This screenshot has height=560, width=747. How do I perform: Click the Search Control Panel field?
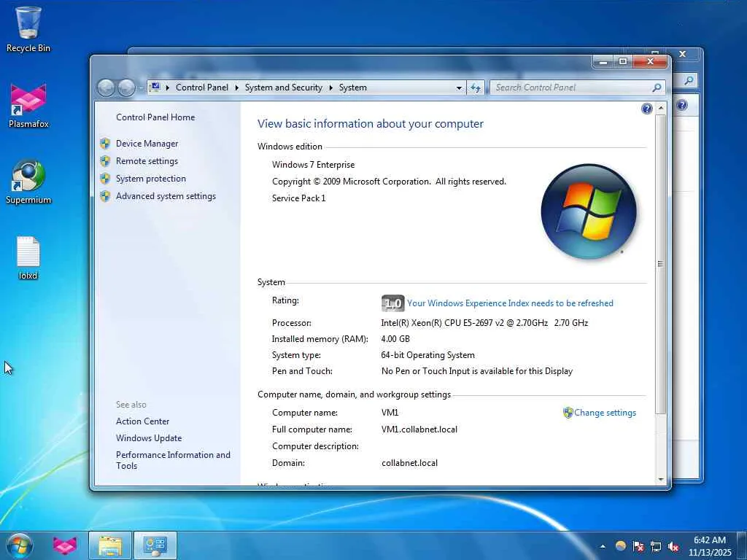pyautogui.click(x=578, y=87)
